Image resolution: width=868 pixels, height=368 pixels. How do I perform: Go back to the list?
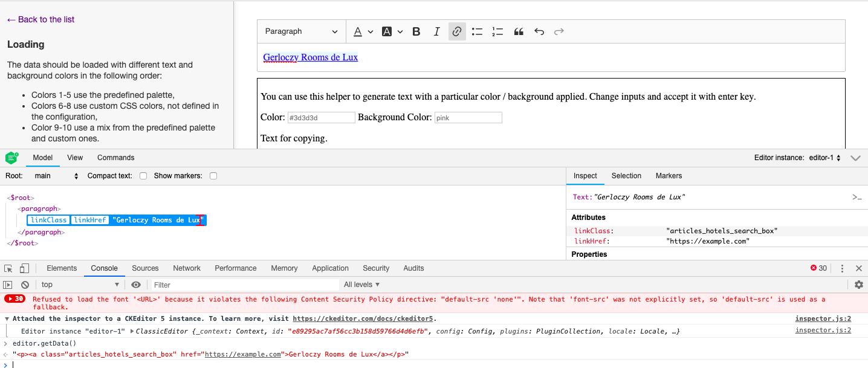point(40,19)
